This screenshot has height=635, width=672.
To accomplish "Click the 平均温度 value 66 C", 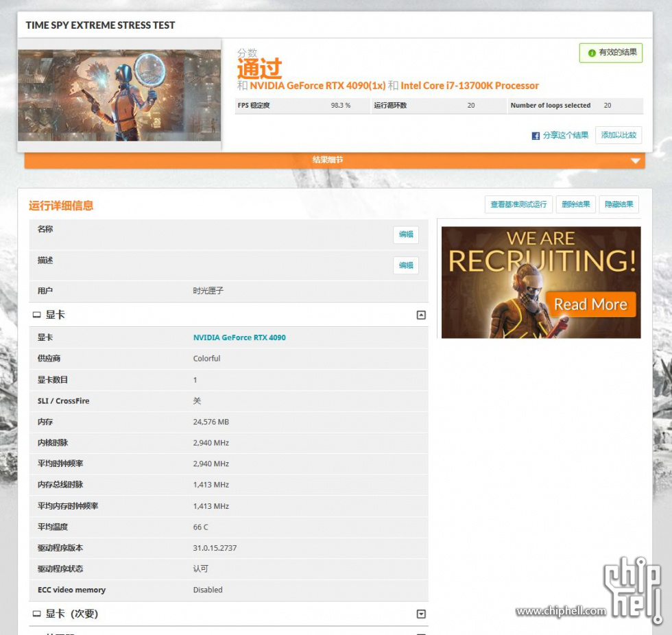I will click(200, 527).
